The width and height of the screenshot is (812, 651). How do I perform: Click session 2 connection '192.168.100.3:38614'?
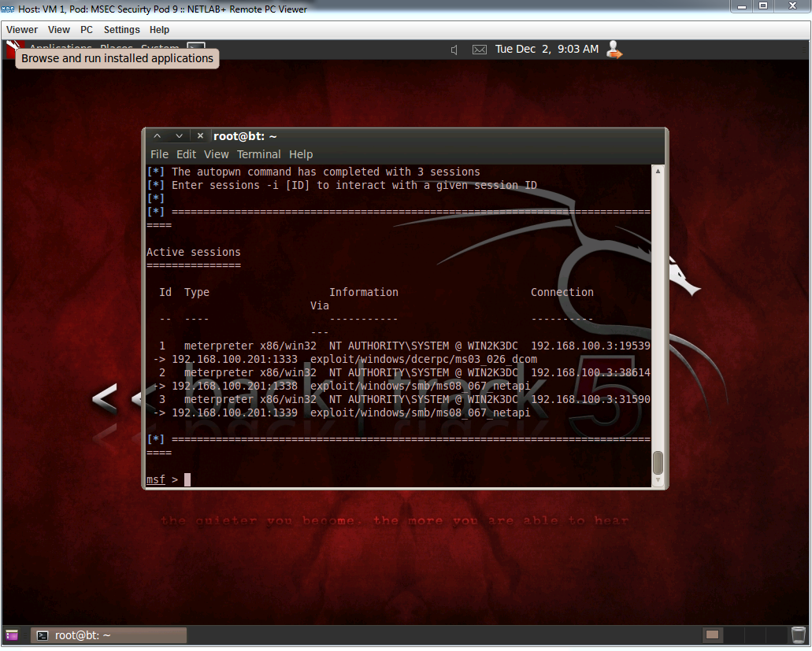[x=591, y=372]
